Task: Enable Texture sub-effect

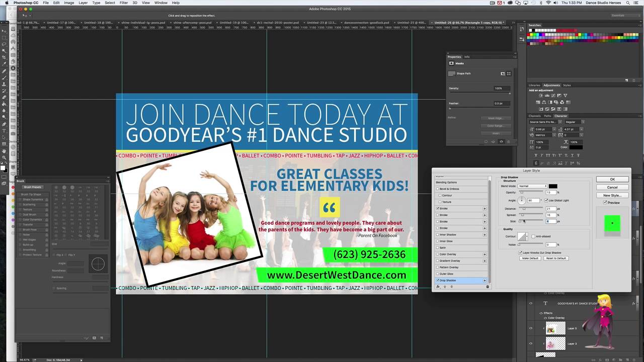Action: tap(440, 202)
